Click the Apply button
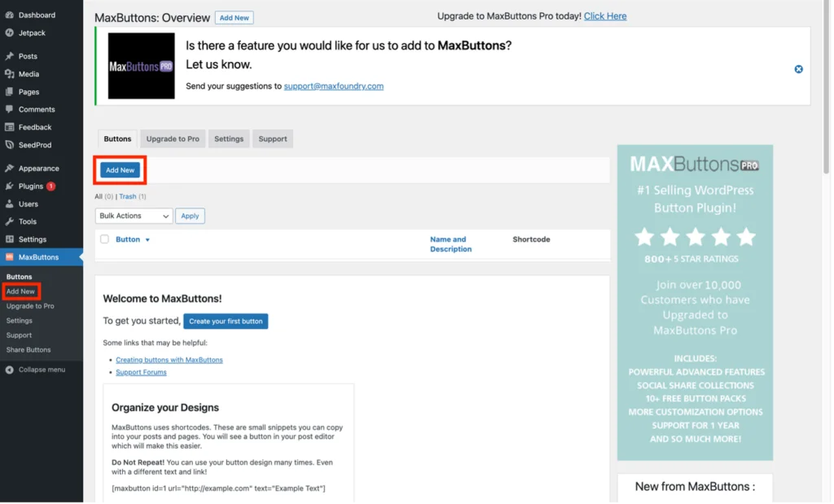This screenshot has width=834, height=504. click(x=190, y=216)
